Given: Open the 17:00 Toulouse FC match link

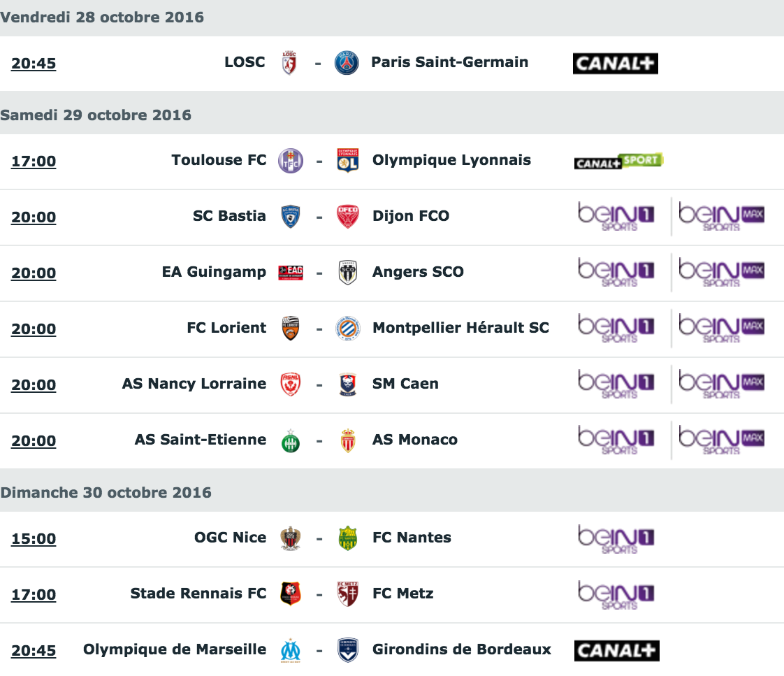Looking at the screenshot, I should [x=34, y=161].
